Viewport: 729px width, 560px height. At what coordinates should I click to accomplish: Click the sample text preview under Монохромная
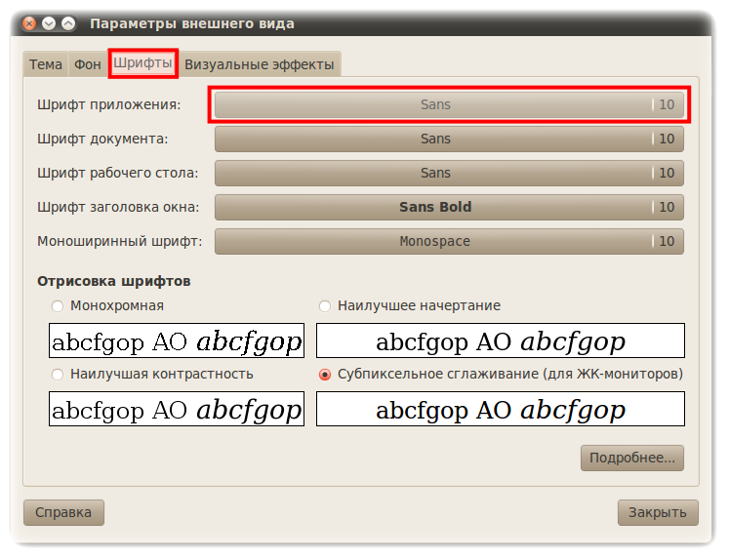coord(177,341)
